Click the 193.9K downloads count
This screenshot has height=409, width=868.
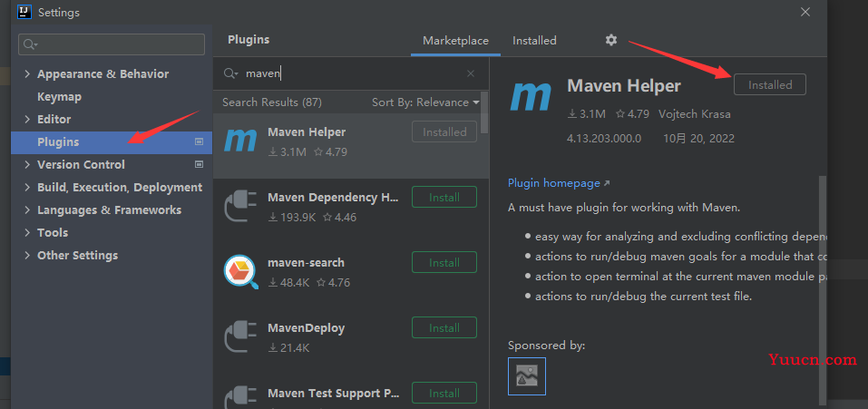point(292,218)
